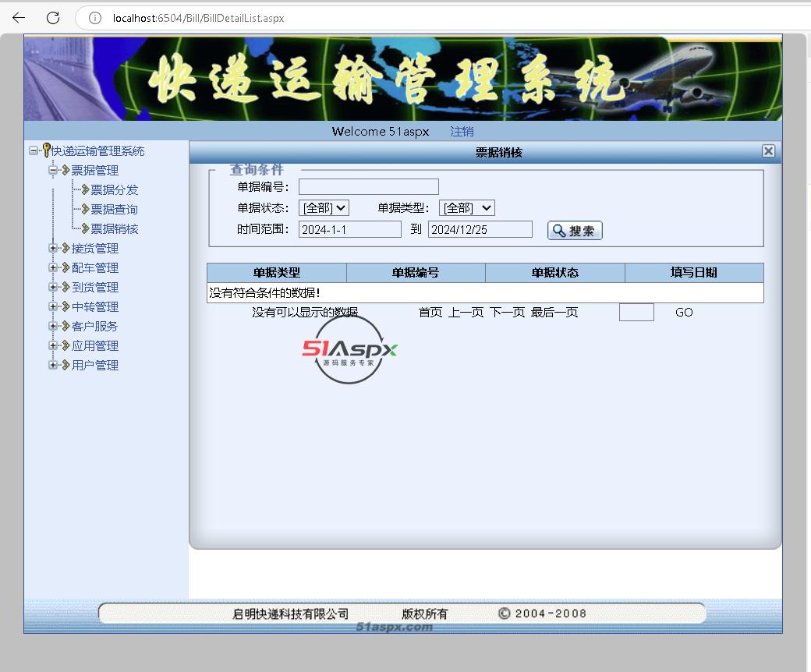The image size is (811, 672).
Task: Click the page number input box
Action: click(x=636, y=312)
